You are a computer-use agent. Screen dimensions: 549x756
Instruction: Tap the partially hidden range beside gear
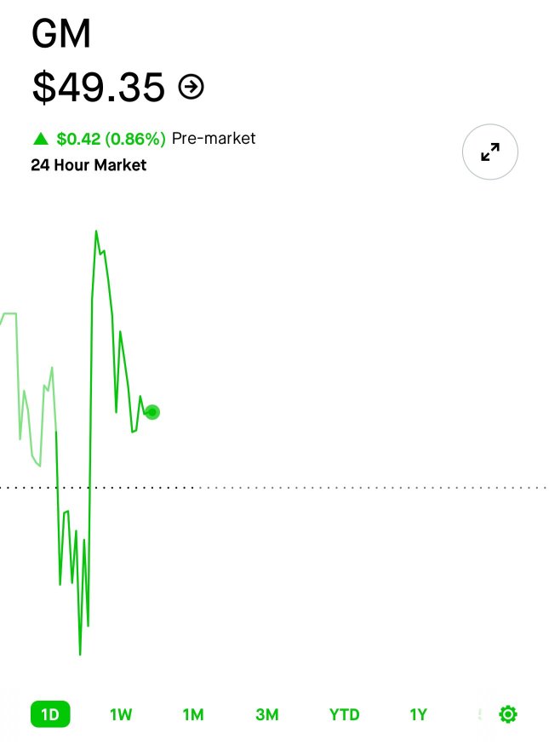tap(480, 714)
